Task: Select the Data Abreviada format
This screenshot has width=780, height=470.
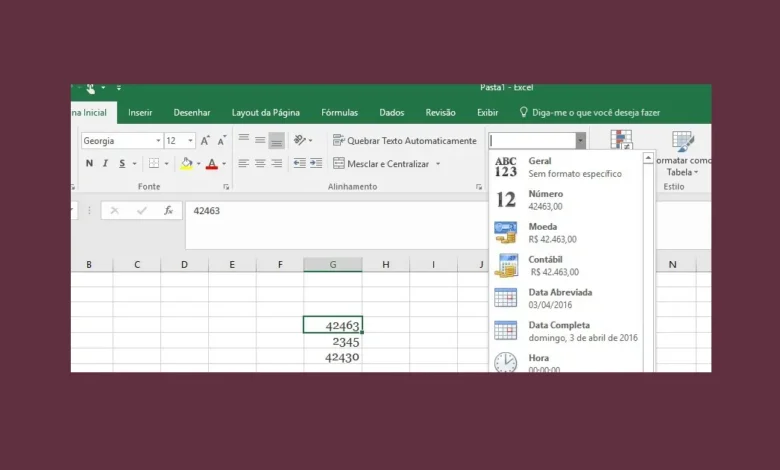Action: [566, 298]
